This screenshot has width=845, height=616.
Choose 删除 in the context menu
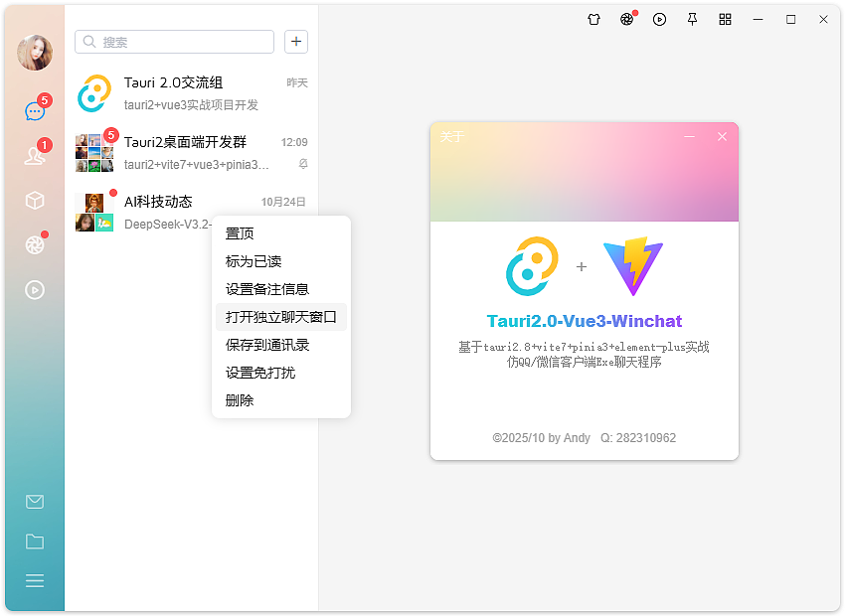[239, 399]
